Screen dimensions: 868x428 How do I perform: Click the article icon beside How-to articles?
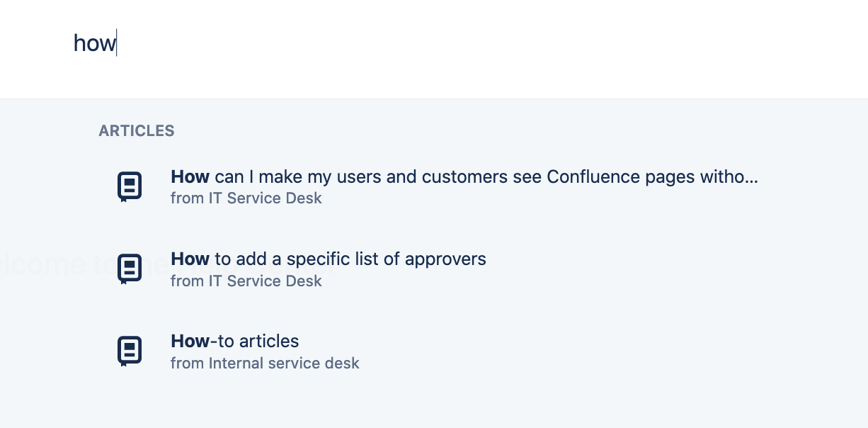(x=129, y=351)
